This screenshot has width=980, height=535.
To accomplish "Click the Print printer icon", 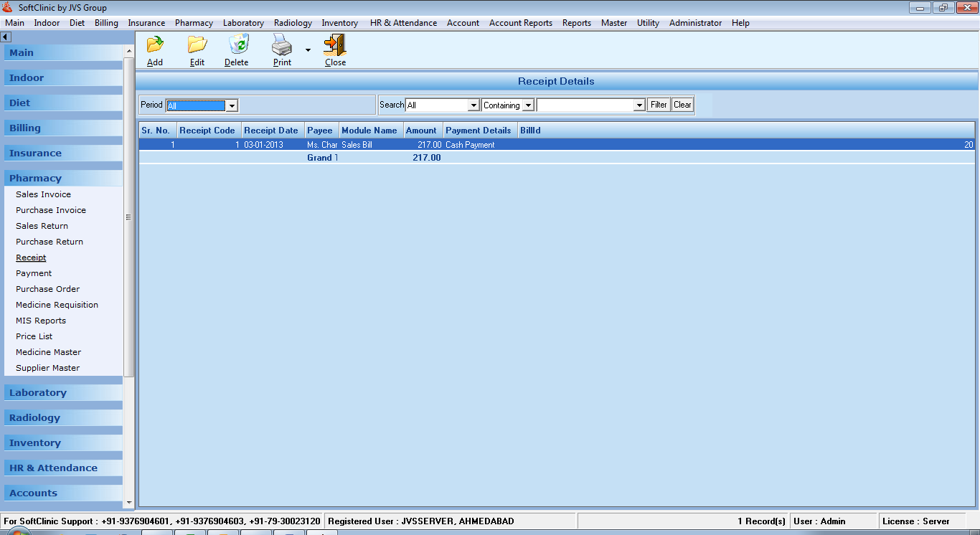I will [282, 45].
